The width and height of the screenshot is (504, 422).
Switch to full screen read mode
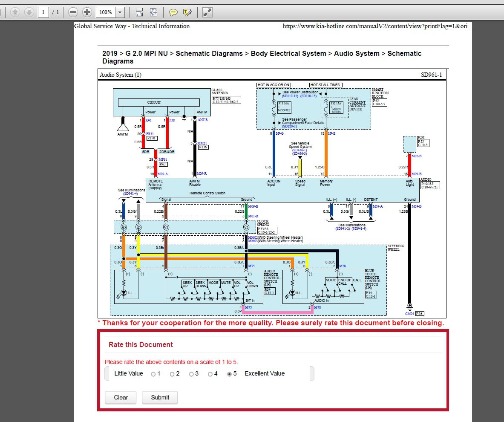click(x=207, y=12)
